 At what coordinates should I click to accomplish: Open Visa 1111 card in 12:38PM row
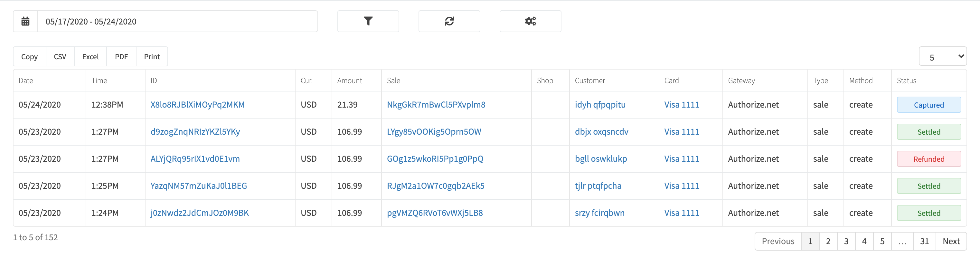click(x=681, y=105)
